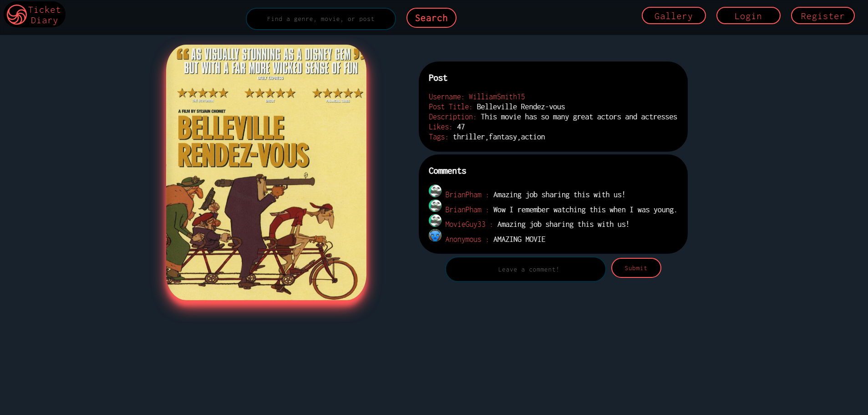Click the Search button
Screen dimensions: 868x415
[x=431, y=18]
